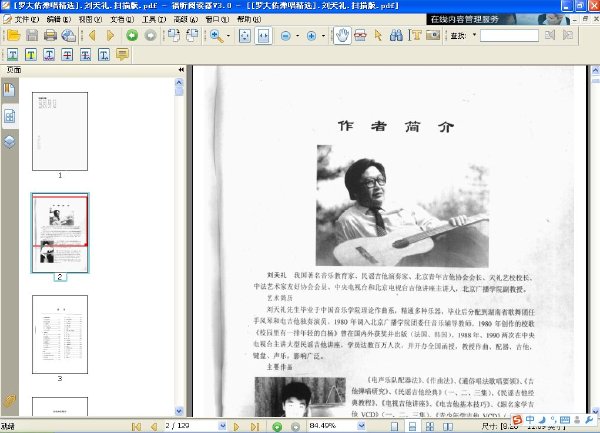Select the arrow pointer selection tool
Screen dimensions: 600x433
coord(378,36)
